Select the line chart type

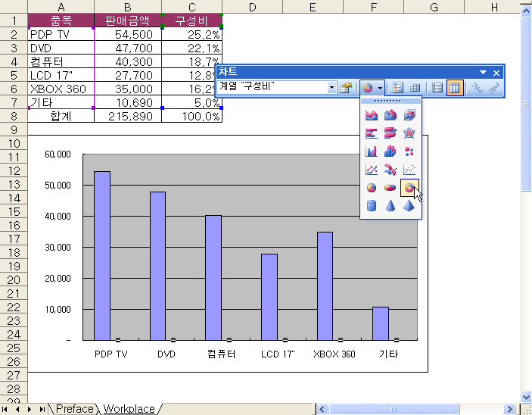click(372, 169)
